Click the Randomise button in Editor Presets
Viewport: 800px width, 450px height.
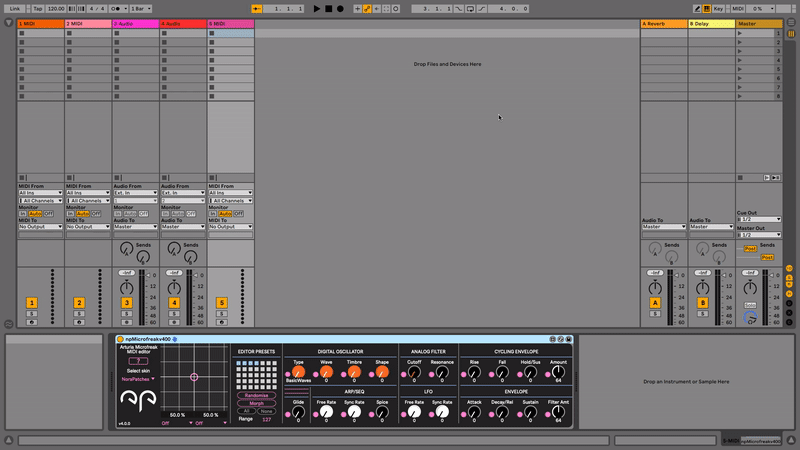pos(257,396)
